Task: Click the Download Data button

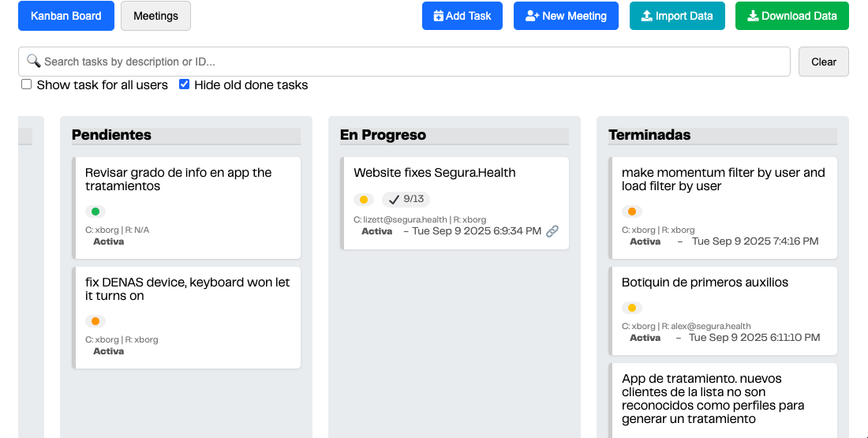Action: click(791, 16)
